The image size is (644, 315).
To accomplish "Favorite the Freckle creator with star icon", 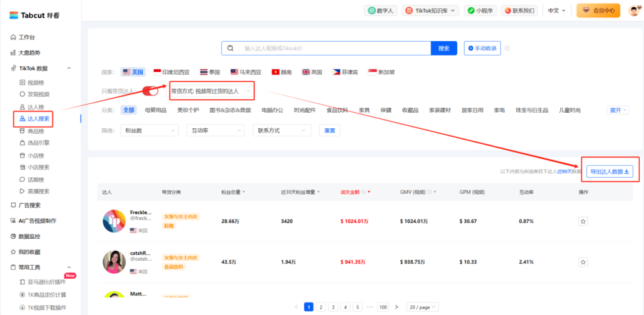I will click(x=583, y=221).
